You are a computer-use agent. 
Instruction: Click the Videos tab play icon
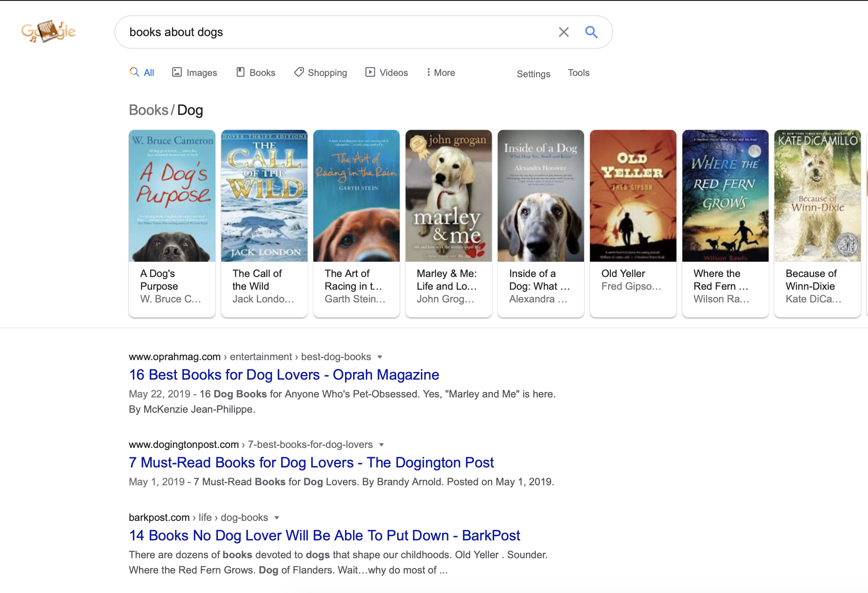(370, 72)
